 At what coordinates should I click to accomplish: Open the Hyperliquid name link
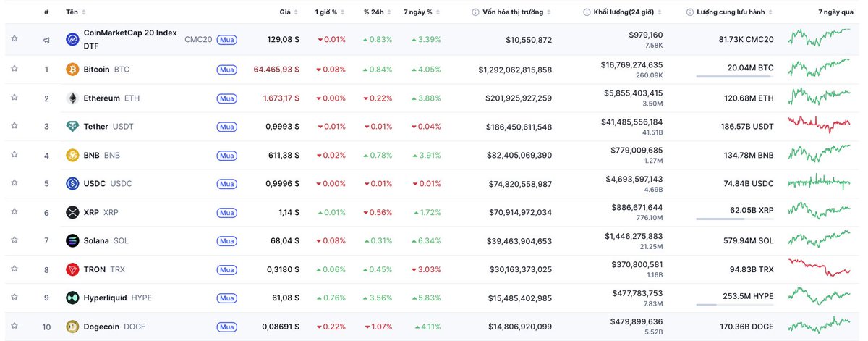coord(106,298)
